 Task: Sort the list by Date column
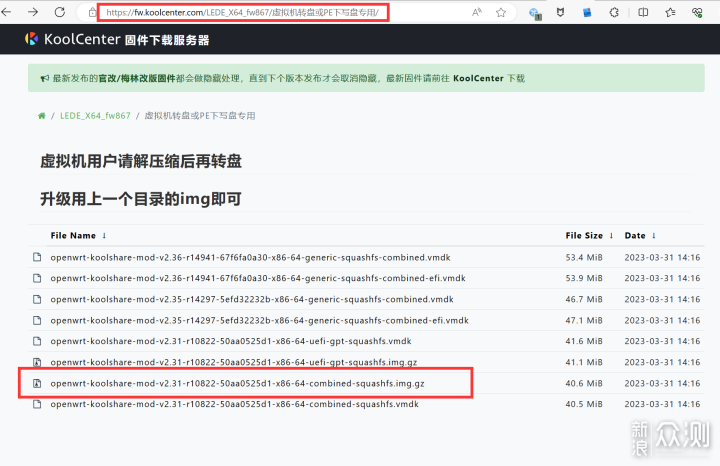click(x=639, y=236)
